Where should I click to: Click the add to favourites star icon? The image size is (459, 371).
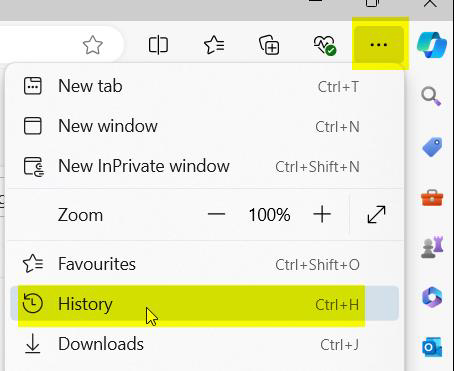click(92, 45)
